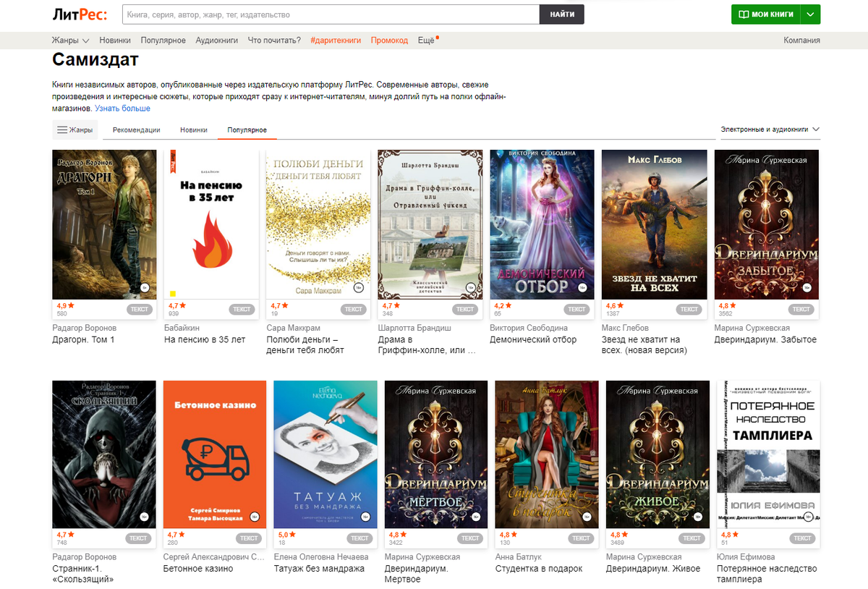Click the Самиздат page heading
The image size is (868, 589).
95,59
